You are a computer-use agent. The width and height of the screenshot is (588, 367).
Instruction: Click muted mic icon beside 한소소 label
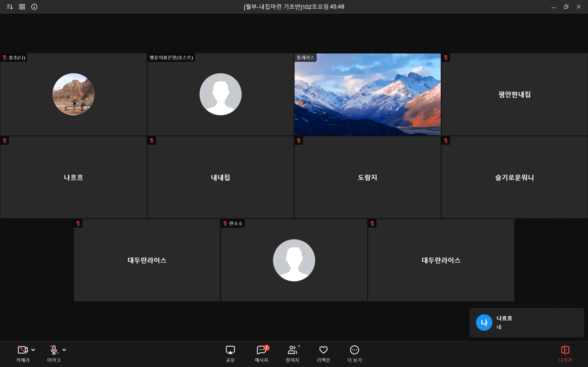[225, 224]
